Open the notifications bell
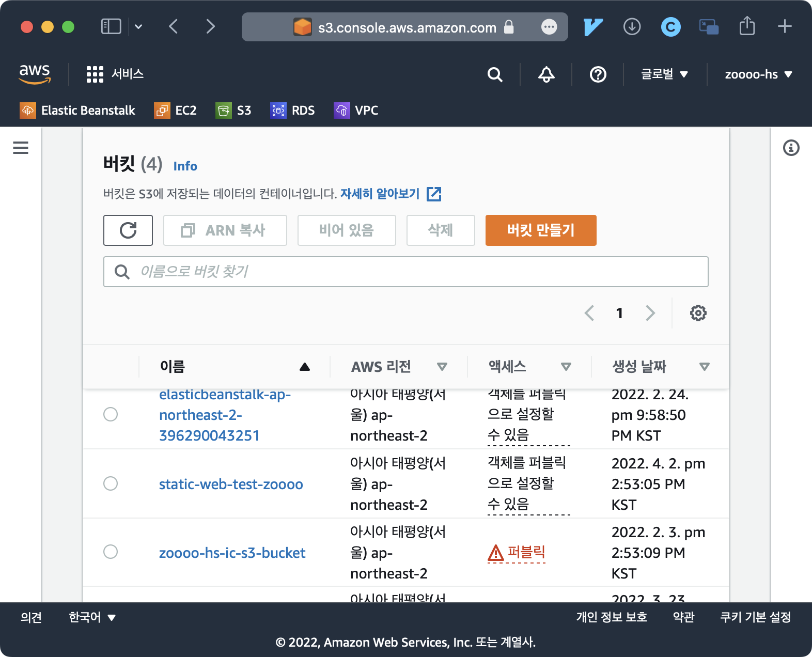The width and height of the screenshot is (812, 657). pos(546,74)
